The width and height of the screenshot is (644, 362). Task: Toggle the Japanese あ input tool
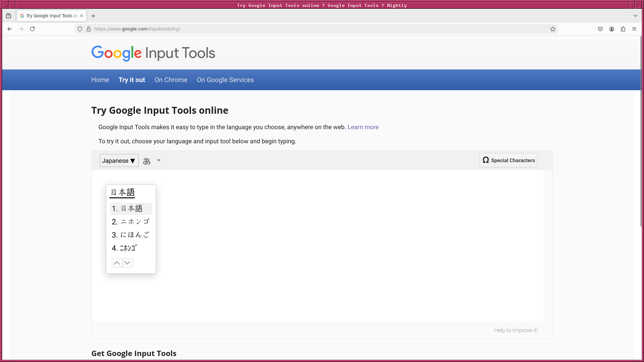(147, 161)
